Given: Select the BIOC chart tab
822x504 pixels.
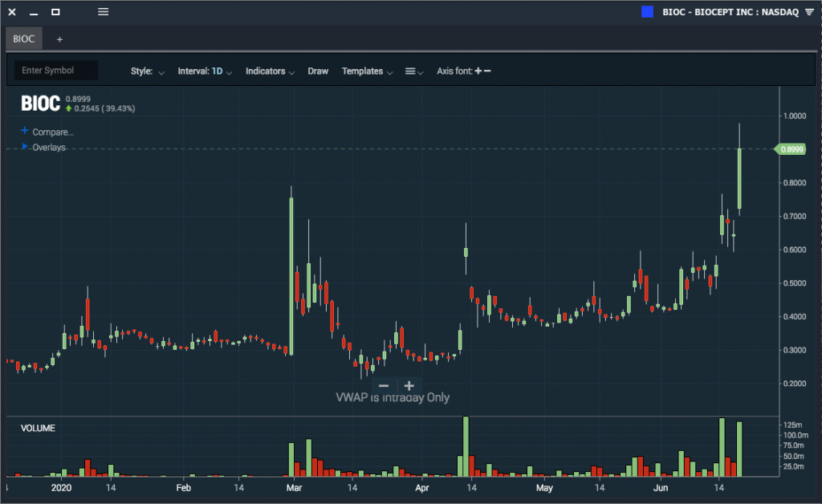Looking at the screenshot, I should [x=23, y=38].
